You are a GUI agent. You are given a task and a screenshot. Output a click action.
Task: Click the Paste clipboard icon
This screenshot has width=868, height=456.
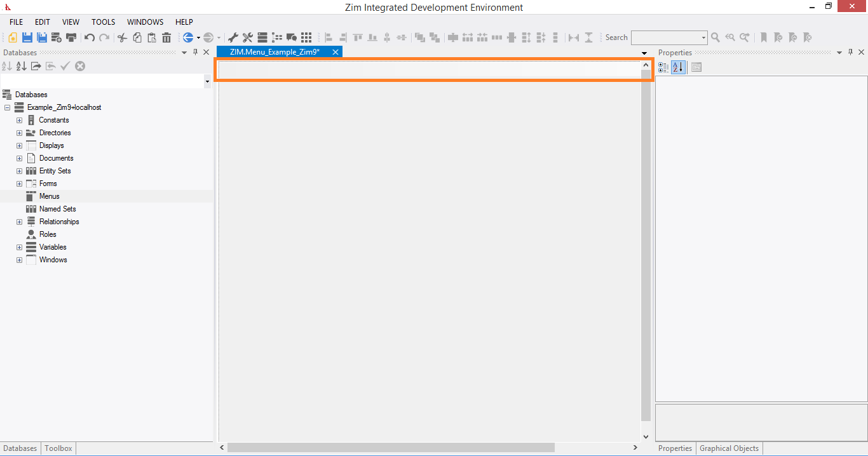[152, 37]
